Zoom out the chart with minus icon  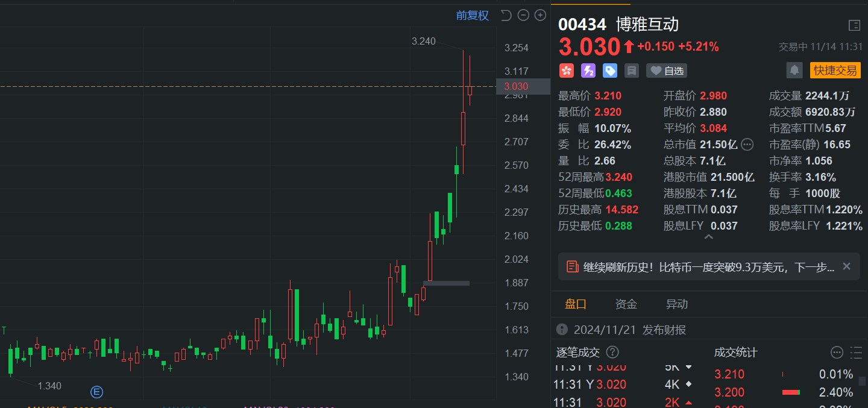pyautogui.click(x=523, y=16)
